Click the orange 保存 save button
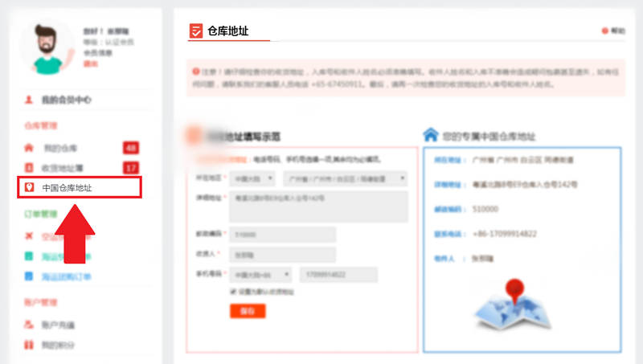The width and height of the screenshot is (643, 364). 247,311
